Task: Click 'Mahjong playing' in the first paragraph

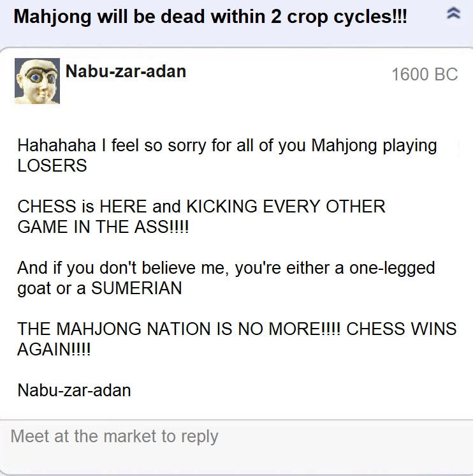Action: (374, 145)
